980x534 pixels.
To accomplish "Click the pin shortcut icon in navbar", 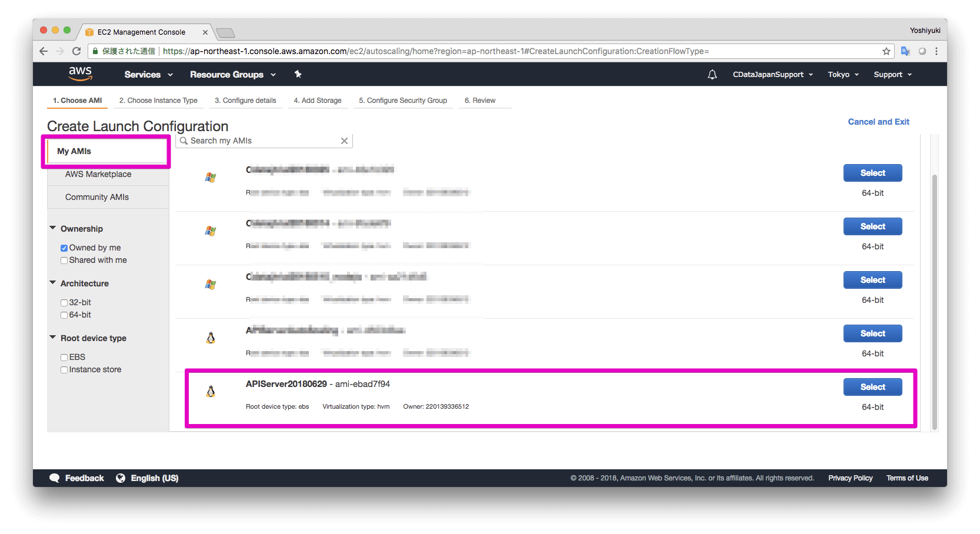I will pyautogui.click(x=298, y=74).
